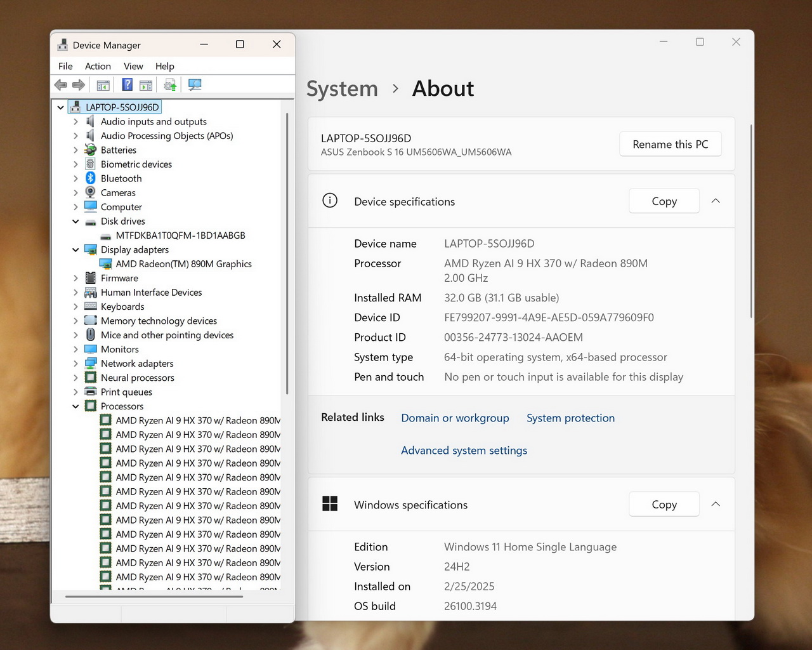Expand the Audio Processing Objects (APOs) node
The image size is (812, 650).
tap(75, 136)
